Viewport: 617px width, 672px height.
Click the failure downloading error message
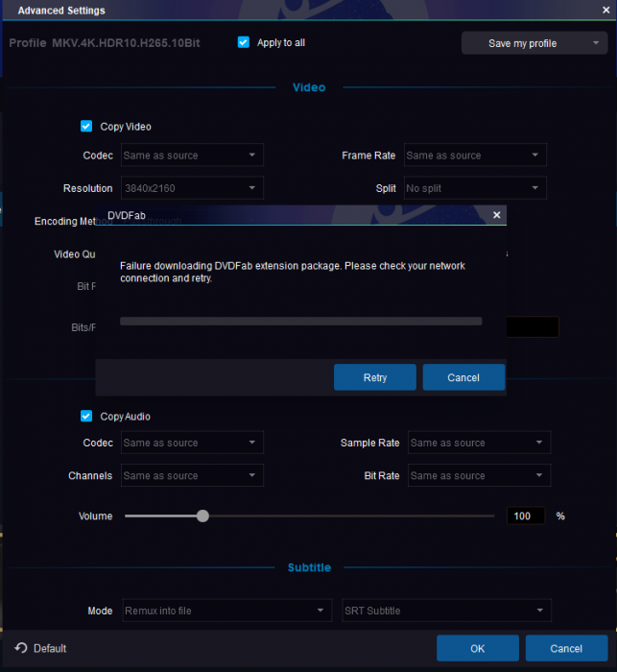[293, 272]
